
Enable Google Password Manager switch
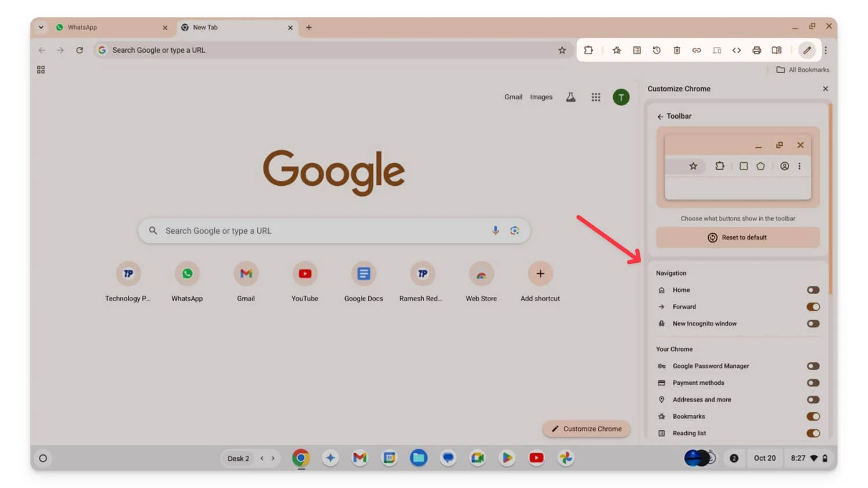813,366
